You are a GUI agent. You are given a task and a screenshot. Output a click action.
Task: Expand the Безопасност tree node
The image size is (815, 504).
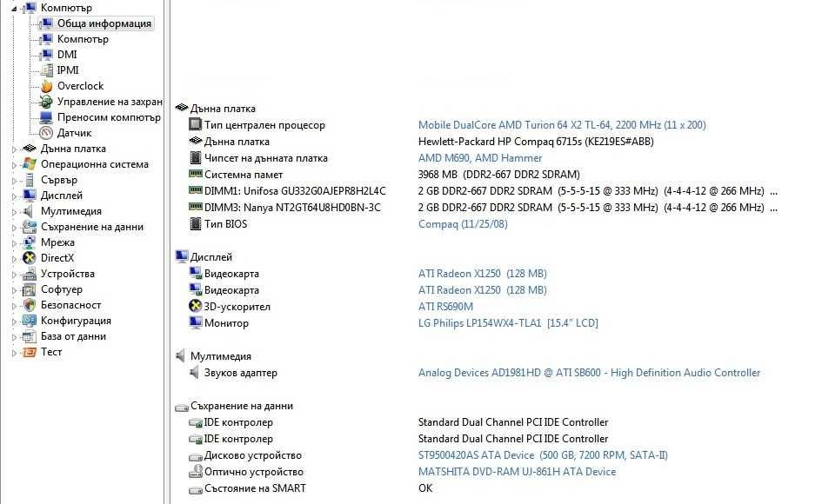click(x=14, y=306)
